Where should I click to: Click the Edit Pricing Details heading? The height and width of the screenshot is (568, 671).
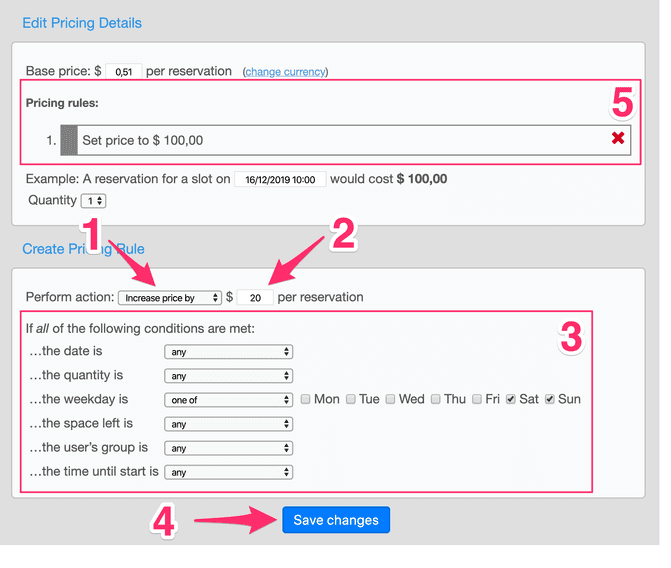click(82, 23)
